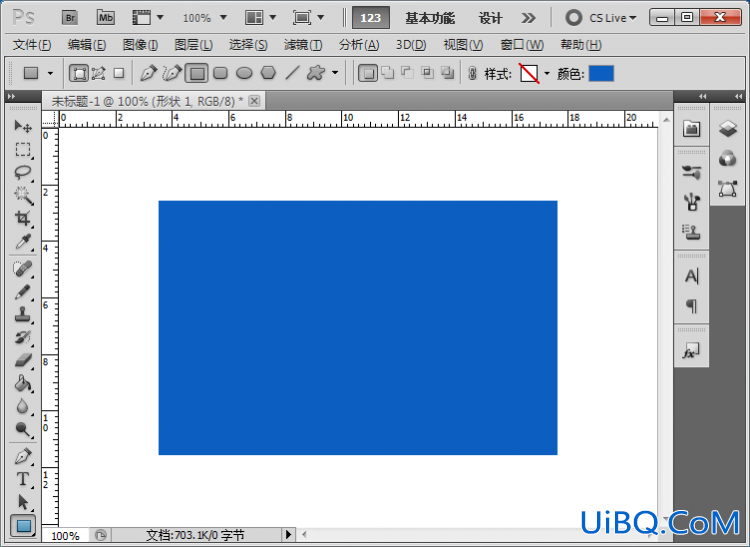This screenshot has width=750, height=547.
Task: Choose Ellipse tool in options bar
Action: 244,73
